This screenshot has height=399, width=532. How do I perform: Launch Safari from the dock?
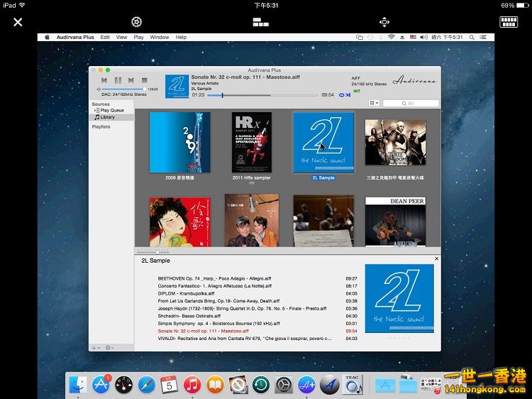coord(147,385)
